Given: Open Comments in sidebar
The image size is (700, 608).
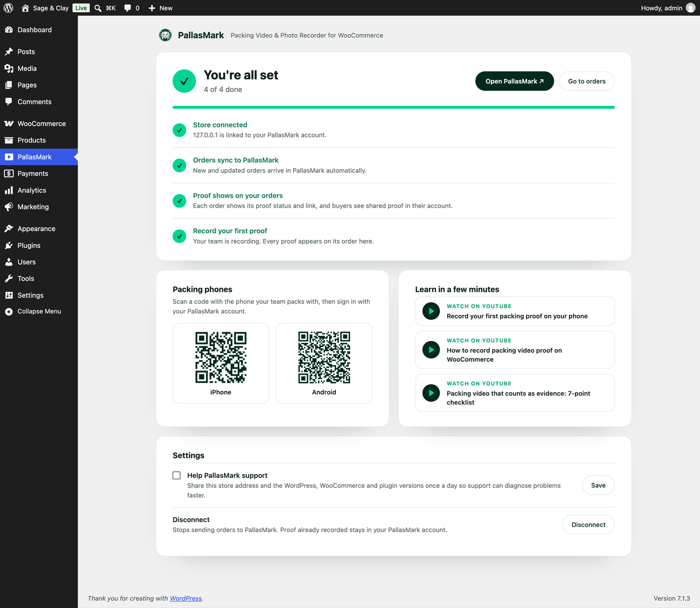Looking at the screenshot, I should click(x=39, y=102).
